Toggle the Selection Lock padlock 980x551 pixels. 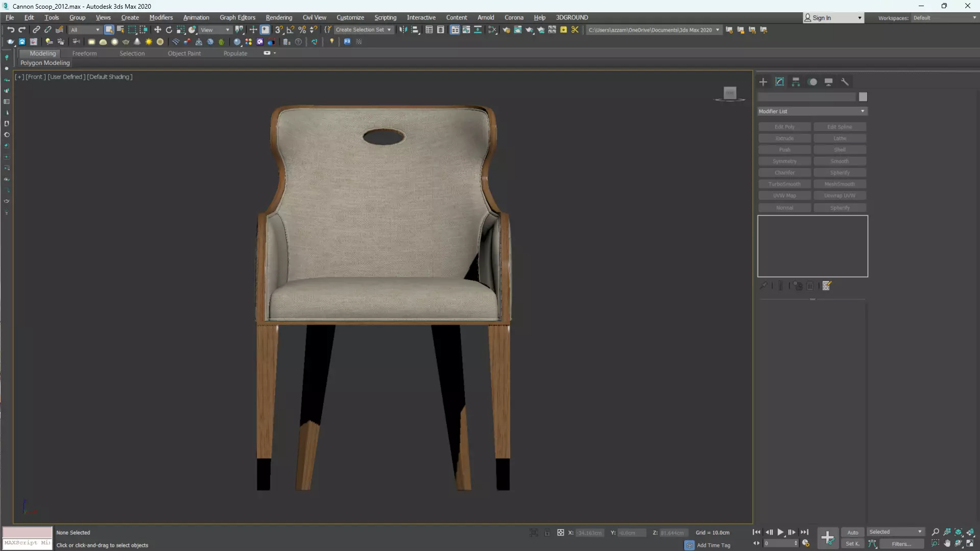[547, 533]
